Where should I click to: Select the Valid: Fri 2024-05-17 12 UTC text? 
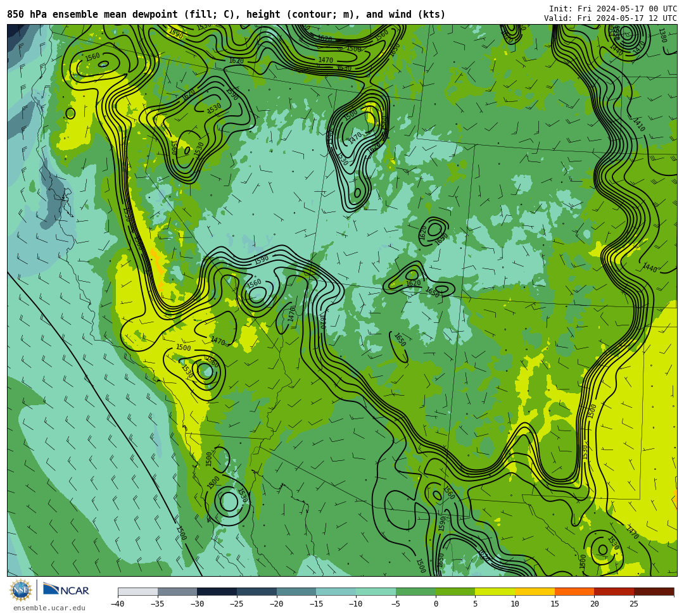tap(611, 18)
